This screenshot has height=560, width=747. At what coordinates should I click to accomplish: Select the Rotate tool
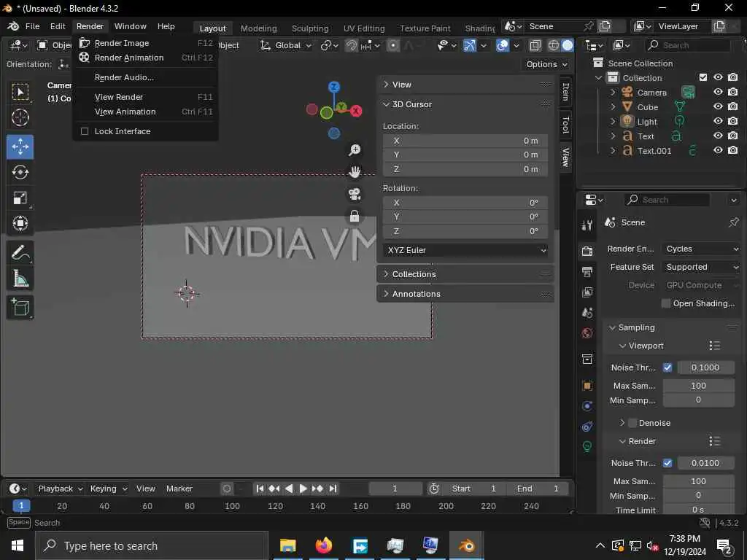coord(20,172)
